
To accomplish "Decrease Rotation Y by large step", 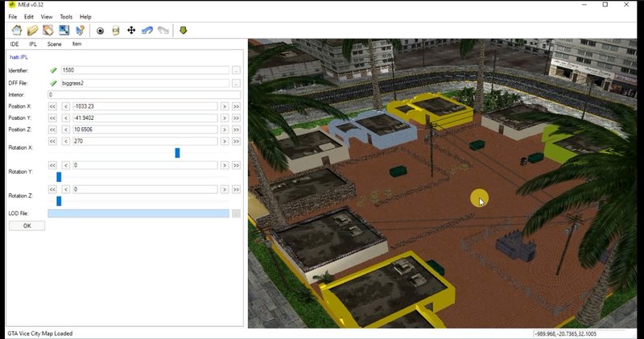I will [x=52, y=165].
